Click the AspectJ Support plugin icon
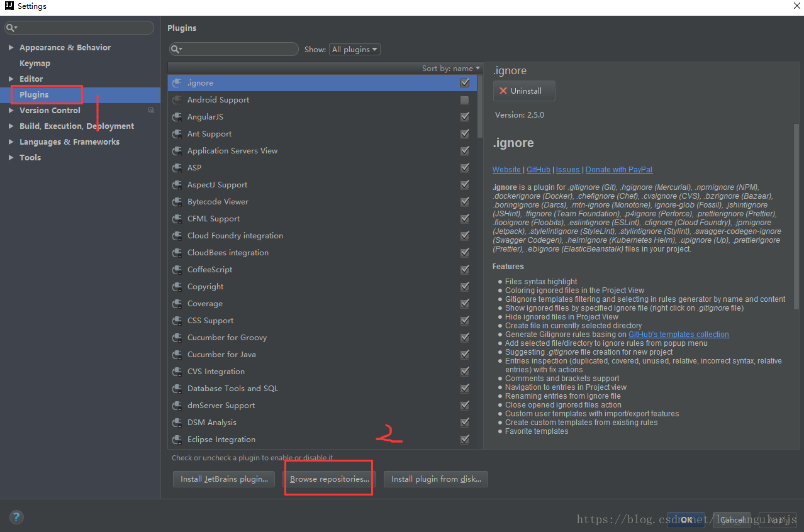This screenshot has width=804, height=532. (177, 185)
